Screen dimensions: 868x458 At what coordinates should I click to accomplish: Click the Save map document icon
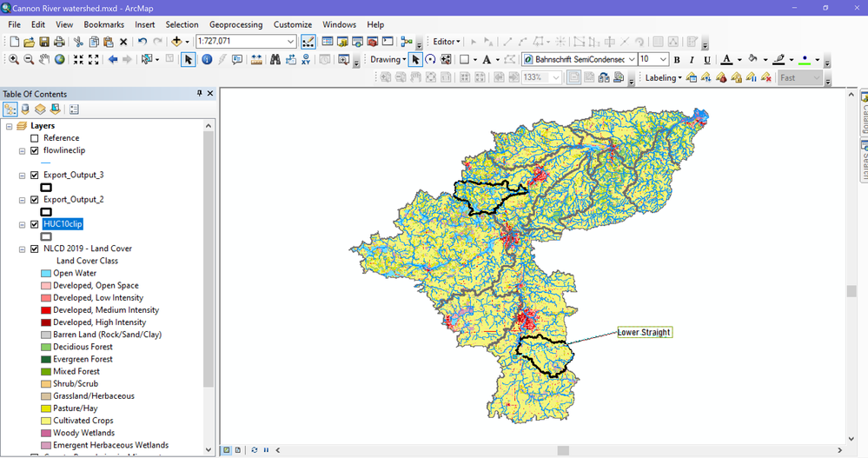[43, 42]
